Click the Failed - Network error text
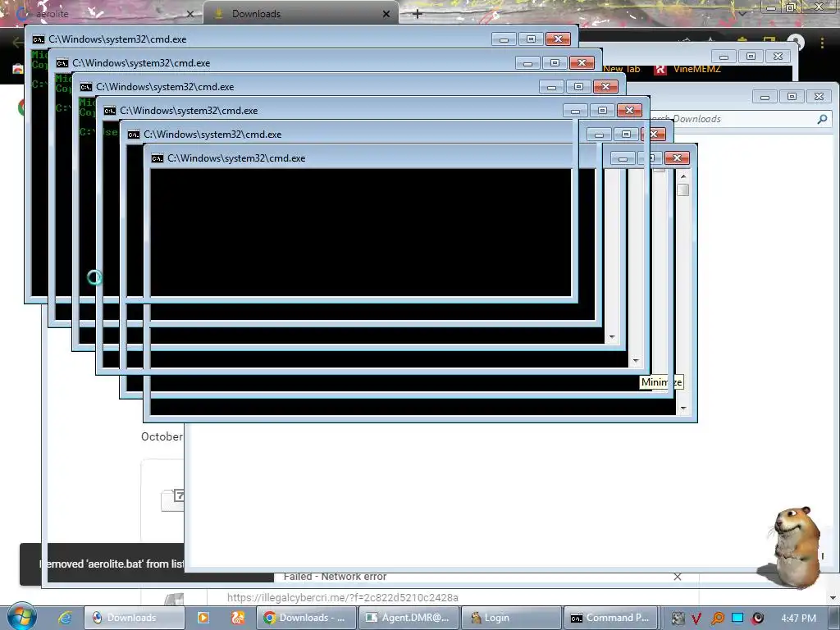The image size is (840, 630). pos(335,577)
